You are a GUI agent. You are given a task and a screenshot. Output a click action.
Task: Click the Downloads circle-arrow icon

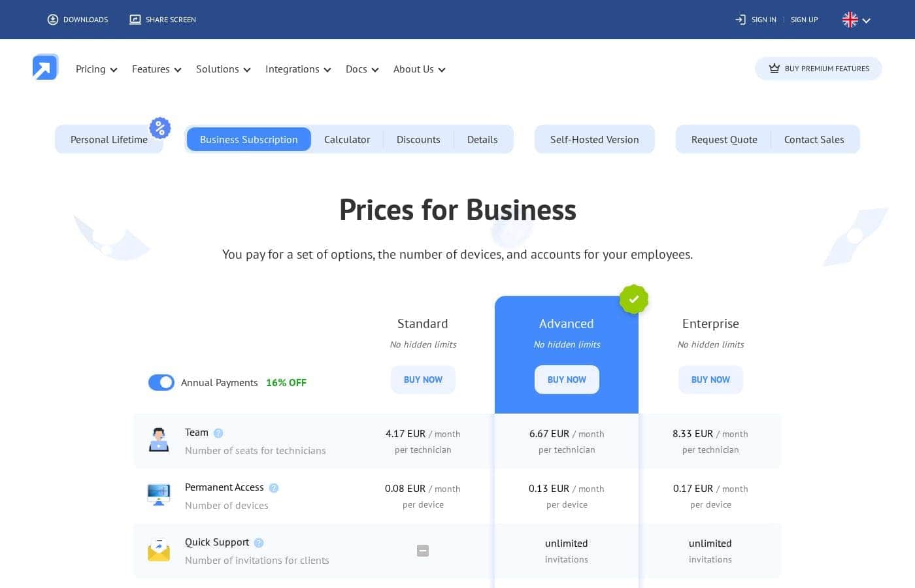coord(53,20)
